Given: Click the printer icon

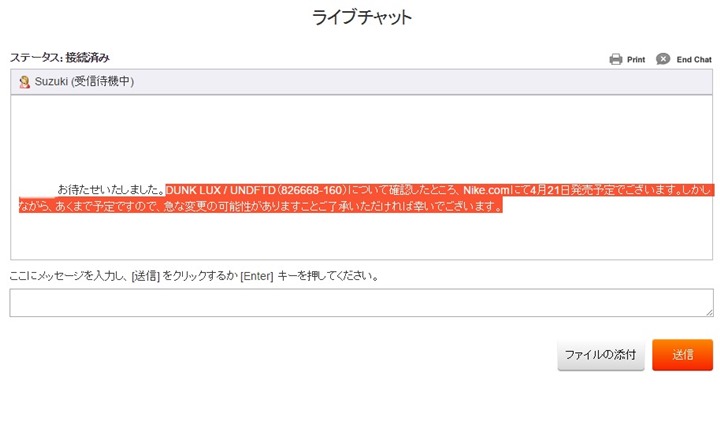Looking at the screenshot, I should (616, 59).
